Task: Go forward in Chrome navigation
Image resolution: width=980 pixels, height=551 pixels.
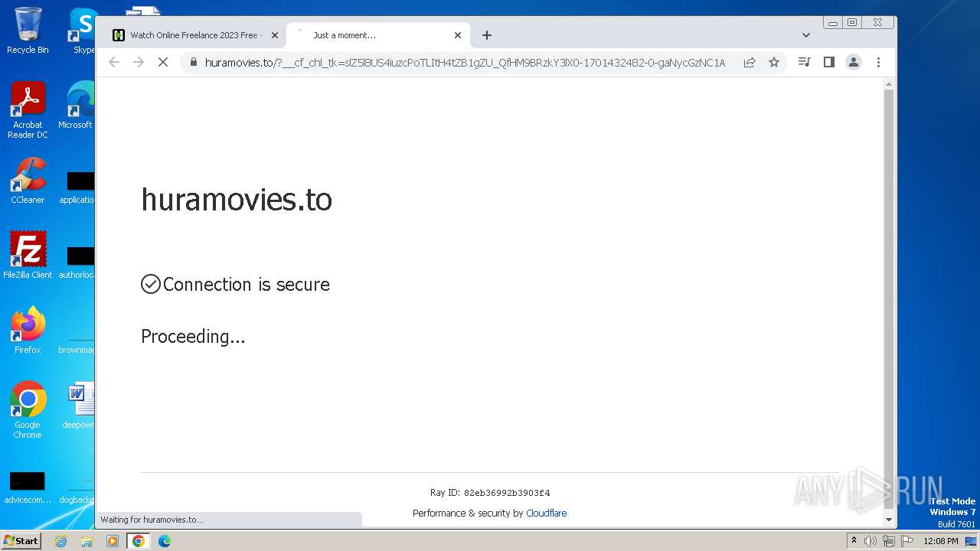Action: tap(139, 62)
